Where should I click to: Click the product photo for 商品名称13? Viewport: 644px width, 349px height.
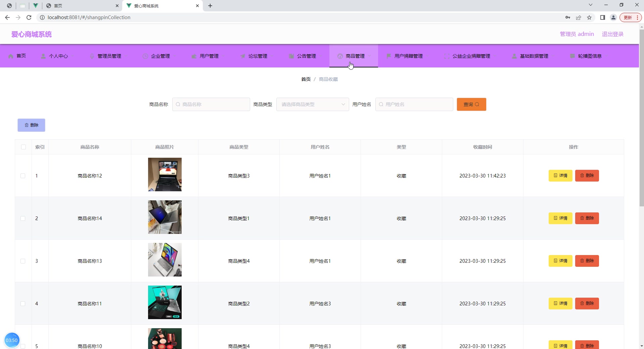pyautogui.click(x=165, y=260)
